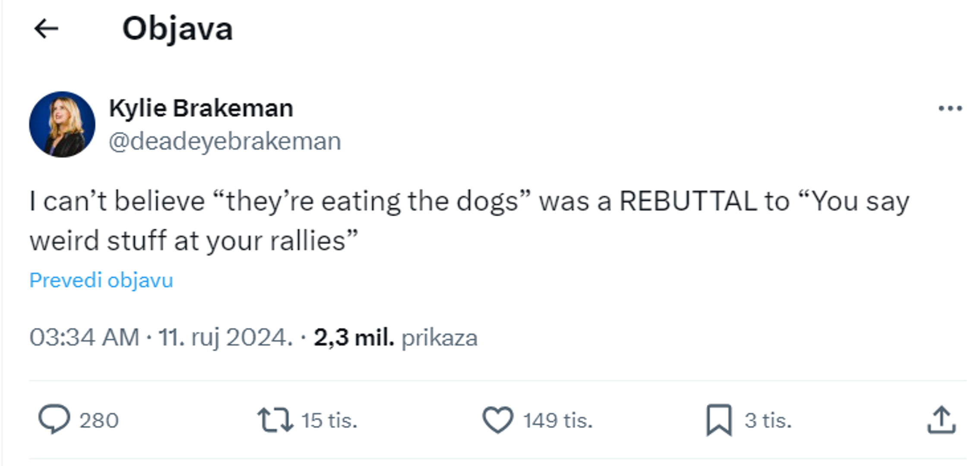This screenshot has height=466, width=980.
Task: Click the 2,3 mil. prikaza view count
Action: tap(395, 337)
